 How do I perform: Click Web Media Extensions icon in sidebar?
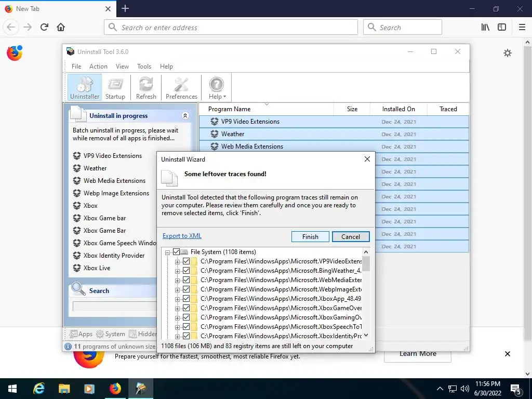coord(77,181)
